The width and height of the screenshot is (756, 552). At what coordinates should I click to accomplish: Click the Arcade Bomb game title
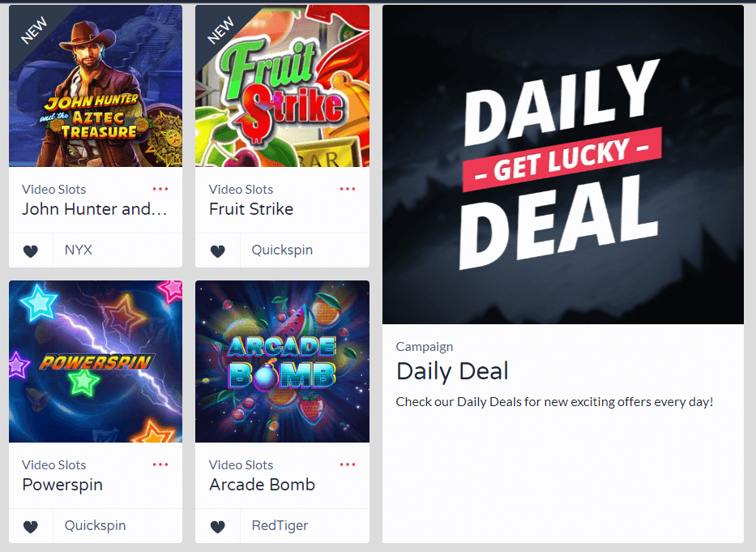click(x=262, y=485)
